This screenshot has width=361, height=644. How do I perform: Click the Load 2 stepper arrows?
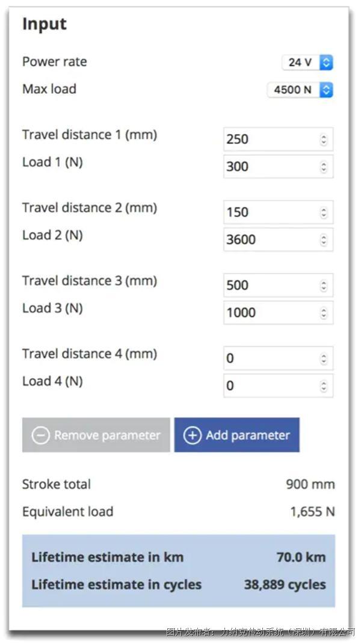(324, 239)
